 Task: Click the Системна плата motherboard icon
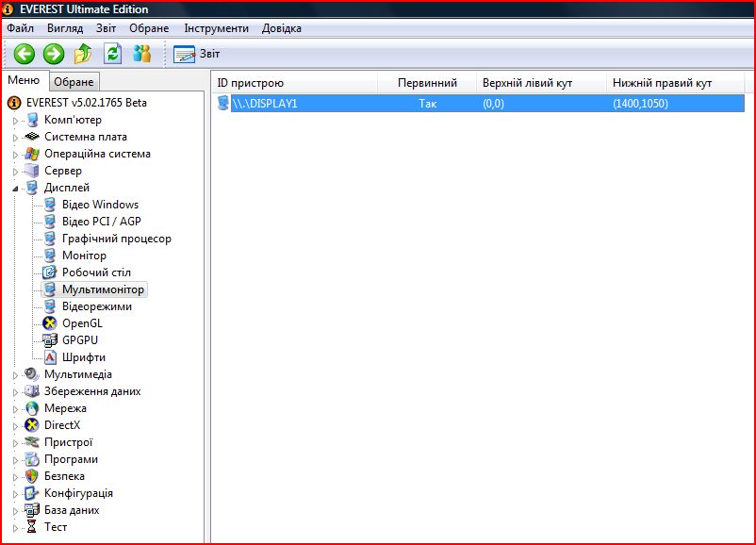coord(32,137)
